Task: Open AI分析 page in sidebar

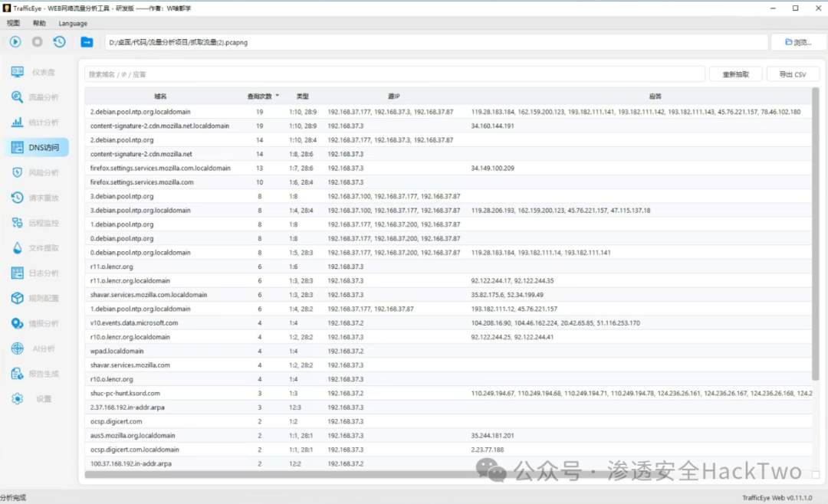Action: 37,349
